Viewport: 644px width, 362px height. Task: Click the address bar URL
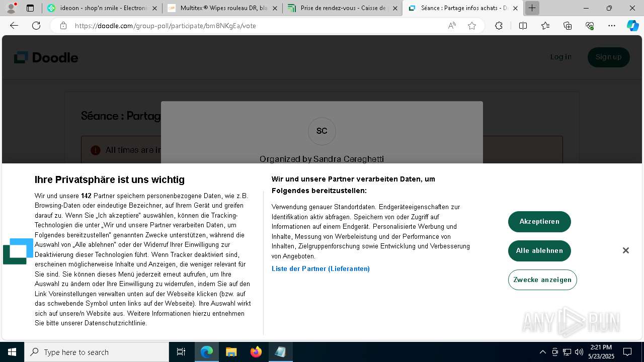click(x=166, y=26)
